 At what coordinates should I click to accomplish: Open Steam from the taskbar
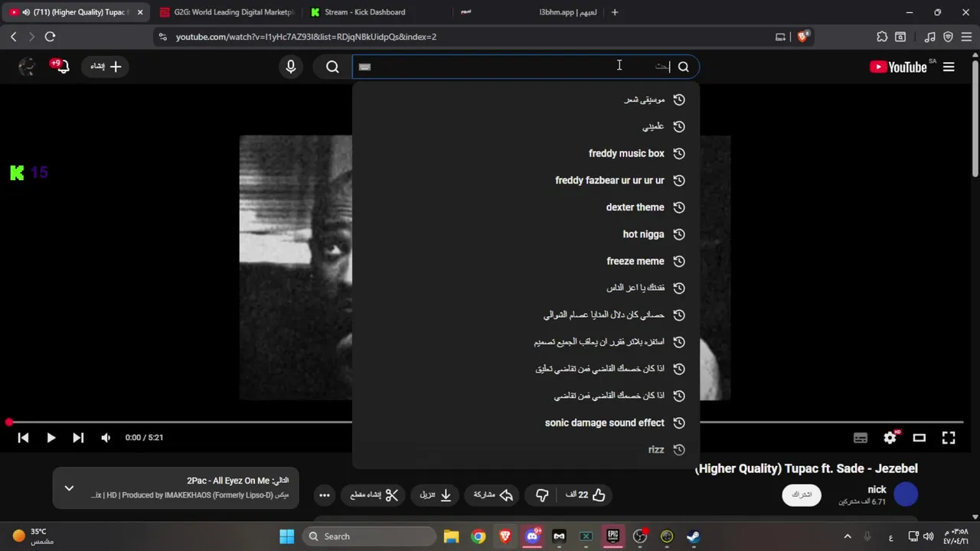pos(693,536)
